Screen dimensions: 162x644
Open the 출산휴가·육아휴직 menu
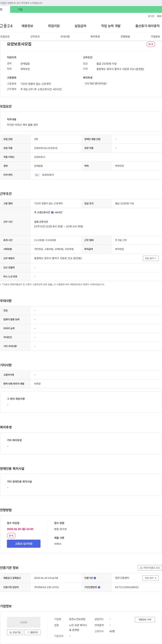147,26
